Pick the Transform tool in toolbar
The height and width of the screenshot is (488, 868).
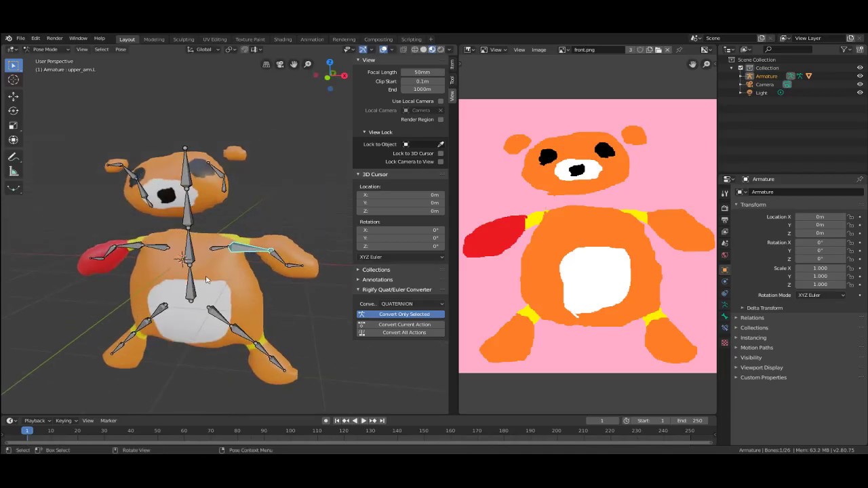pyautogui.click(x=13, y=140)
